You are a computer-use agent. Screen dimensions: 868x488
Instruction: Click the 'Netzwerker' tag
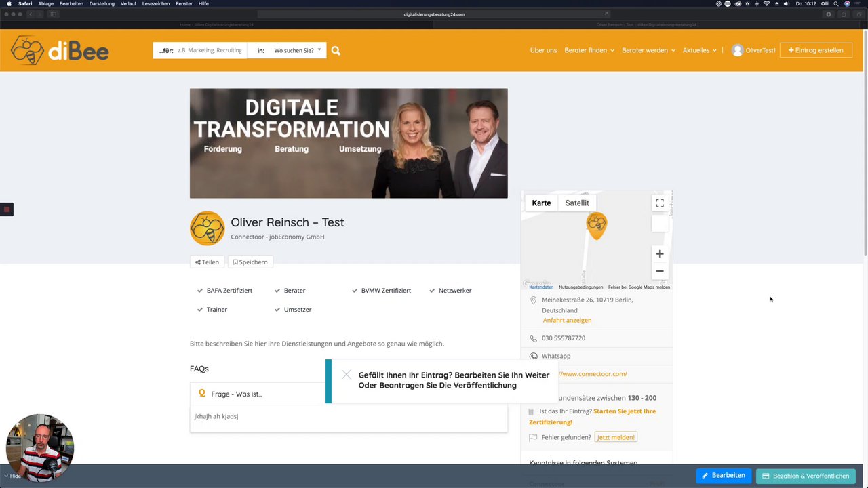coord(455,291)
